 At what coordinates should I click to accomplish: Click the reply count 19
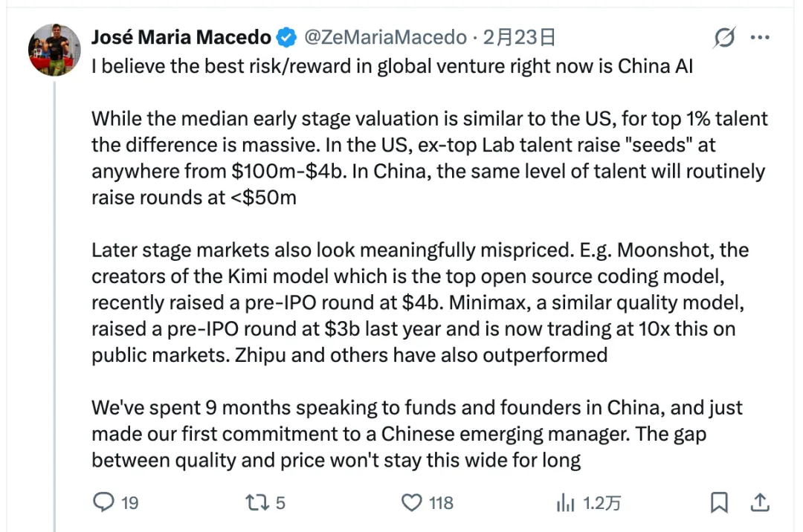click(130, 503)
